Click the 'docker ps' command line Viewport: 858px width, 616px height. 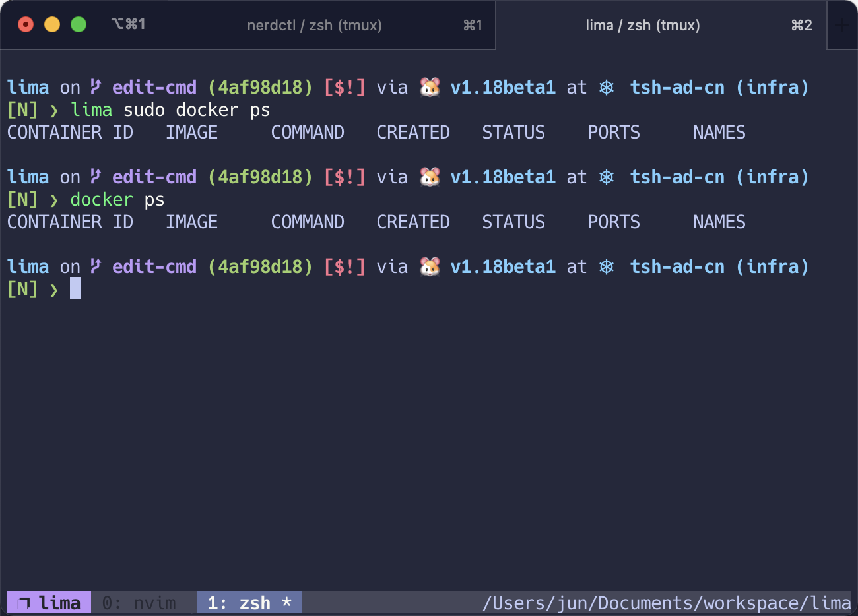117,199
